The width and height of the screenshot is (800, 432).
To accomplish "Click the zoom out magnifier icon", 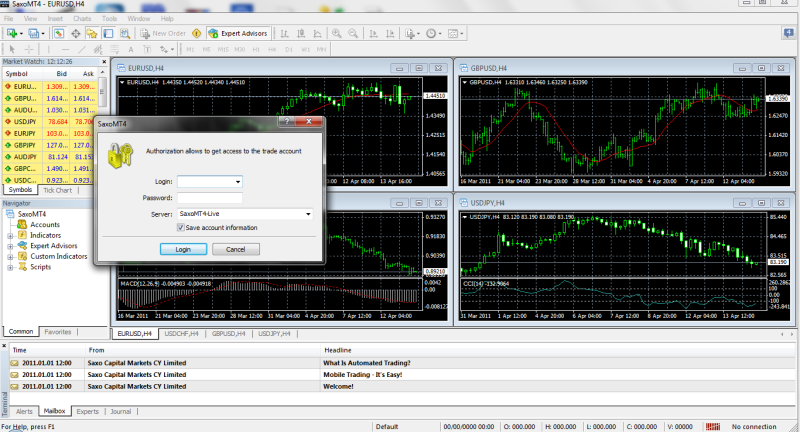I will [x=353, y=33].
